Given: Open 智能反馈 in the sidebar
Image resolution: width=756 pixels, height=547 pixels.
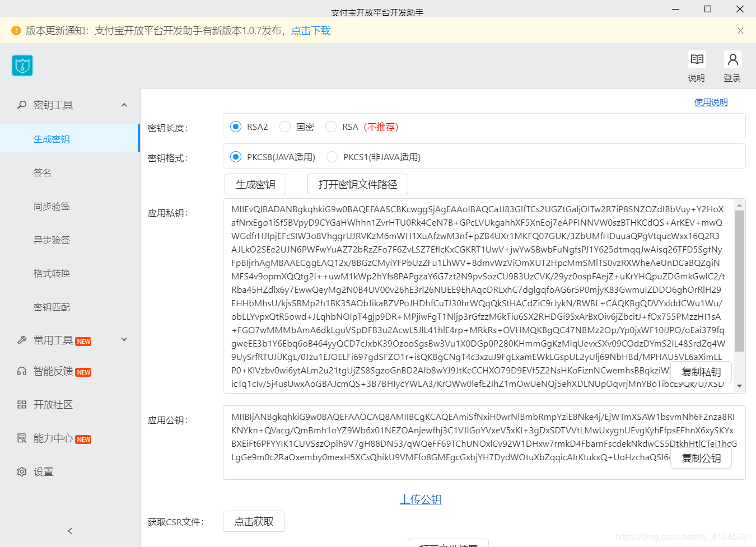Looking at the screenshot, I should 53,371.
